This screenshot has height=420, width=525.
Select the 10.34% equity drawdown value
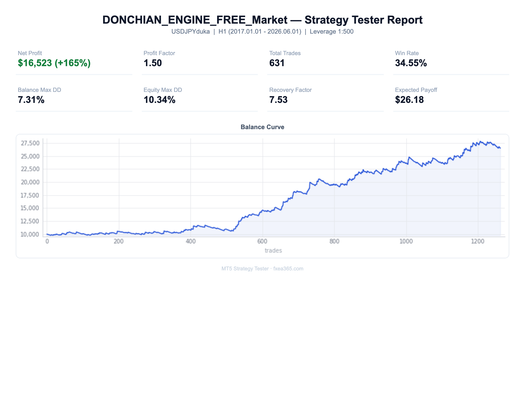click(159, 100)
